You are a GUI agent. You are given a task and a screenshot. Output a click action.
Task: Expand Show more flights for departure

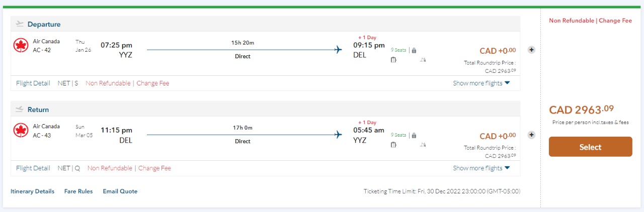coord(481,83)
